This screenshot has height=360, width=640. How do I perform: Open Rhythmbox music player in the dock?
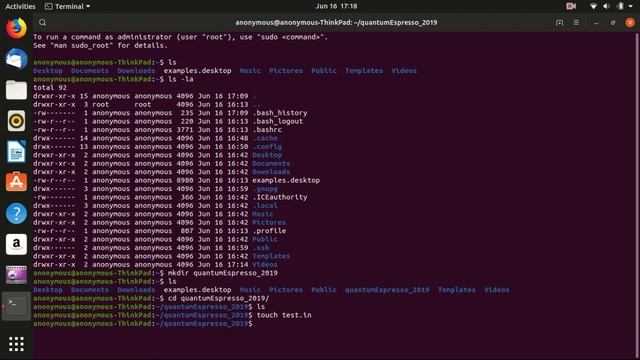click(x=16, y=121)
